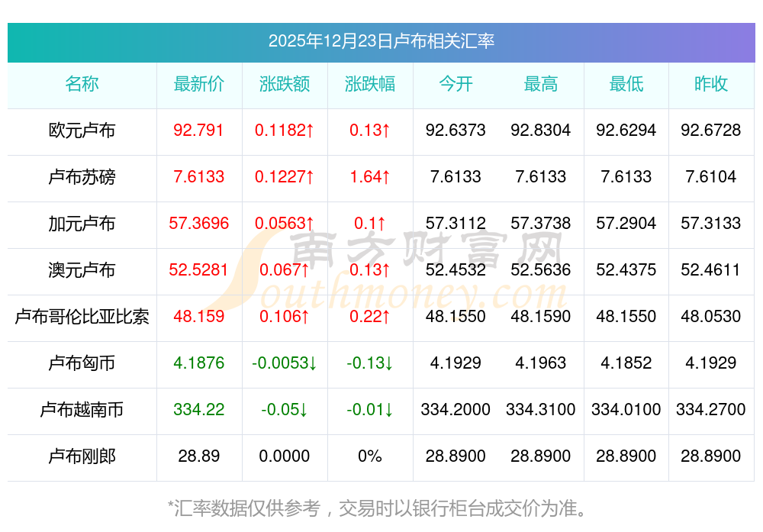Select opening price 92.6373
The height and width of the screenshot is (532, 763).
(x=456, y=130)
